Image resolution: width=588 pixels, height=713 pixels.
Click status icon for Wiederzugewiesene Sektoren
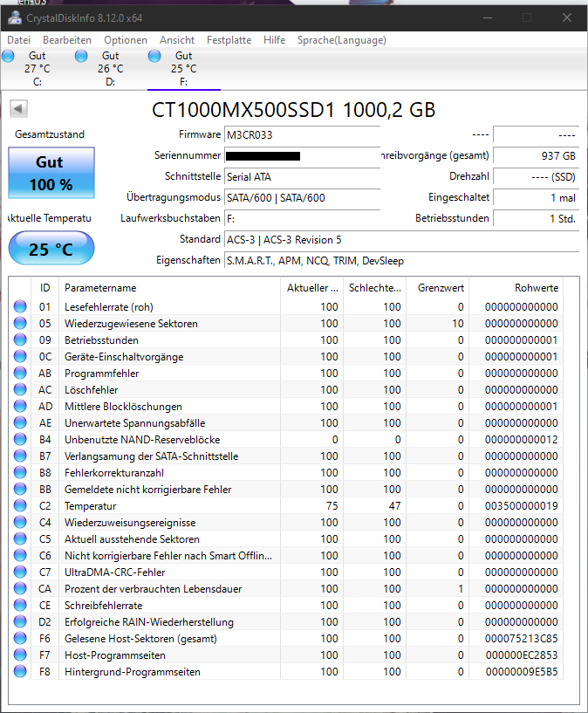click(x=20, y=323)
